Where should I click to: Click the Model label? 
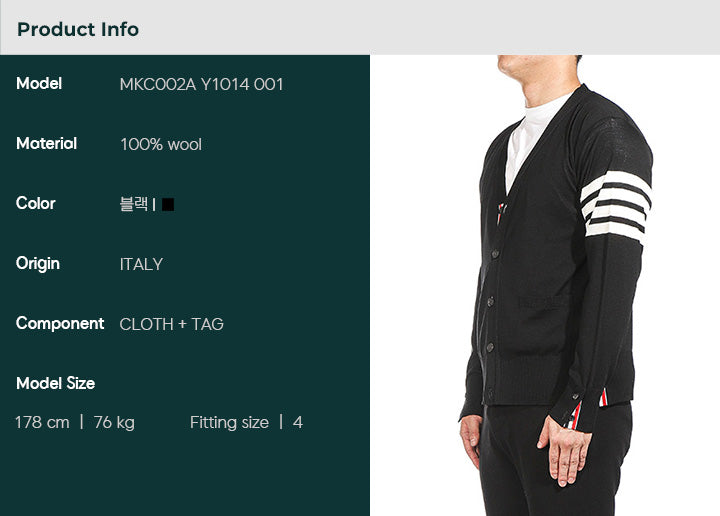click(39, 84)
